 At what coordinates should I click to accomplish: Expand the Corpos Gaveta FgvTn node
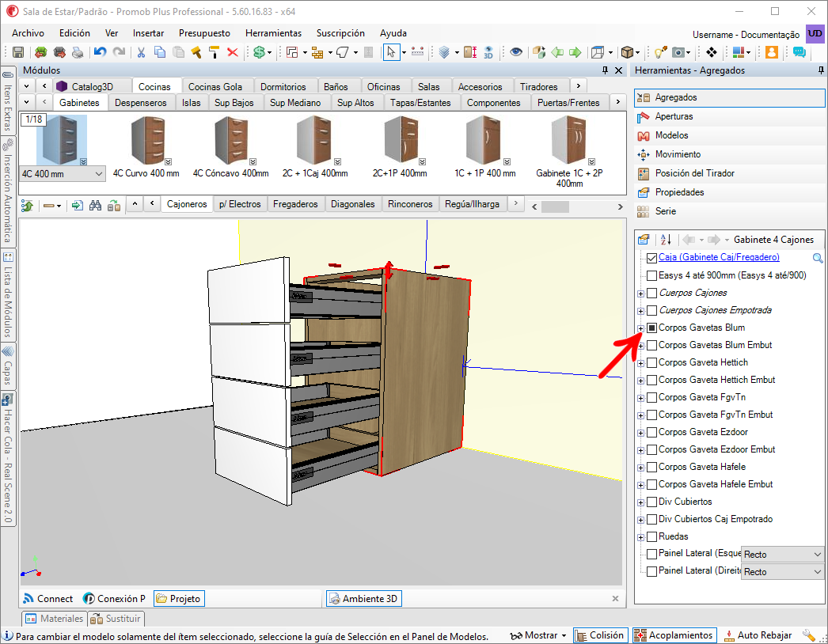640,398
